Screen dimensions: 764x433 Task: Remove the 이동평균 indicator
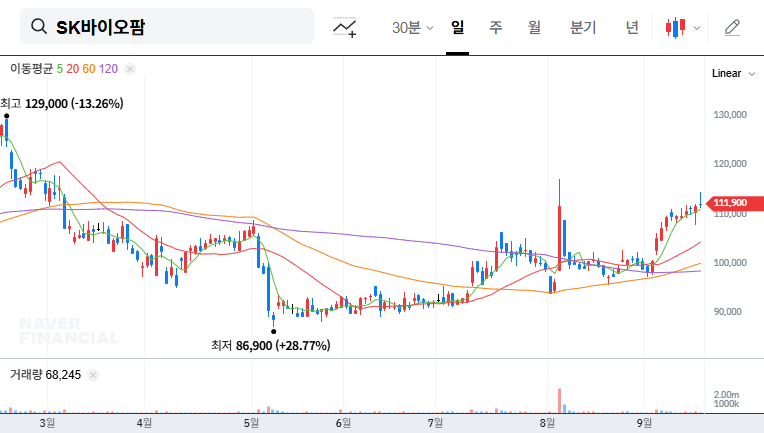coord(130,69)
